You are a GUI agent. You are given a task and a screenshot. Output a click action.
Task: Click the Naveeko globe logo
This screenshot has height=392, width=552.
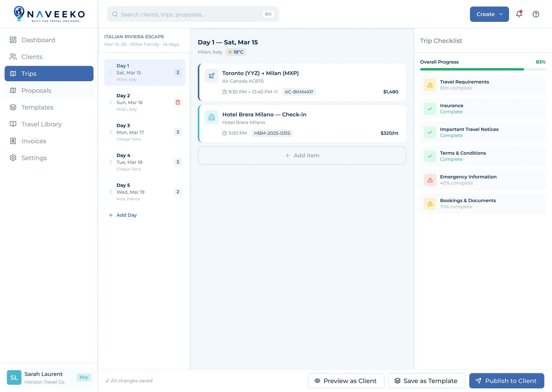(x=19, y=14)
